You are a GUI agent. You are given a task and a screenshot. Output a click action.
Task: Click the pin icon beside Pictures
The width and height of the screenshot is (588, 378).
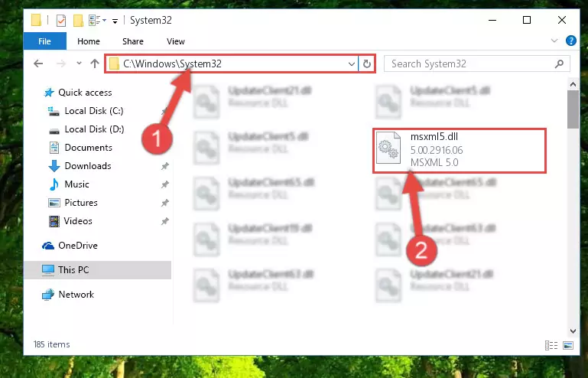[164, 203]
